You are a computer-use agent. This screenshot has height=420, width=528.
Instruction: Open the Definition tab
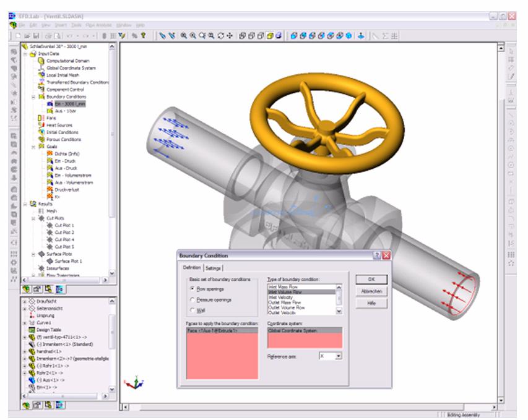point(191,268)
